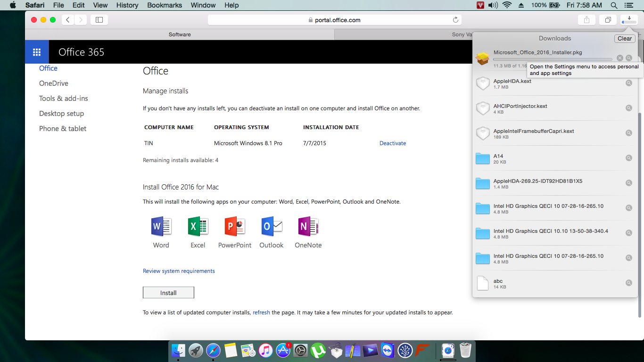Click the Deactivate link for TIN
This screenshot has width=644, height=362.
pyautogui.click(x=392, y=143)
